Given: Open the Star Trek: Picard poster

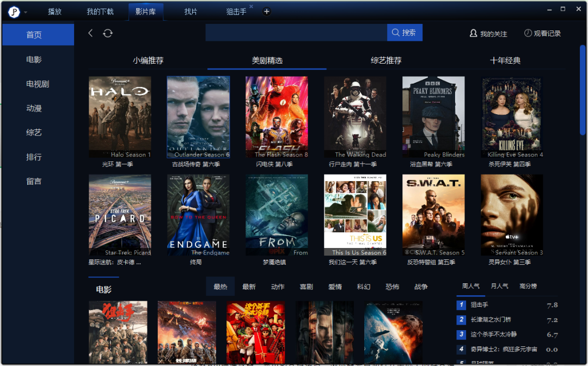Looking at the screenshot, I should point(120,215).
